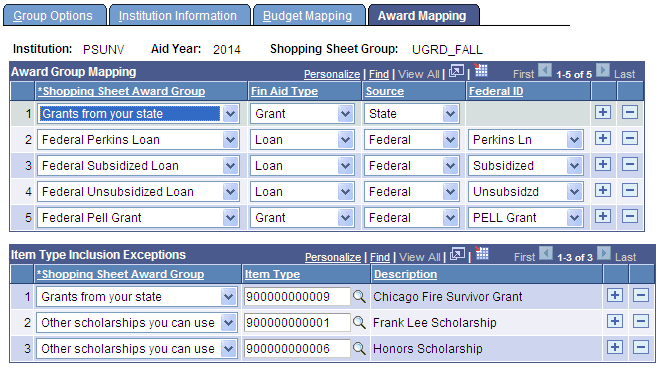
Task: Delete the Federal Perkins Loan row
Action: pos(630,139)
